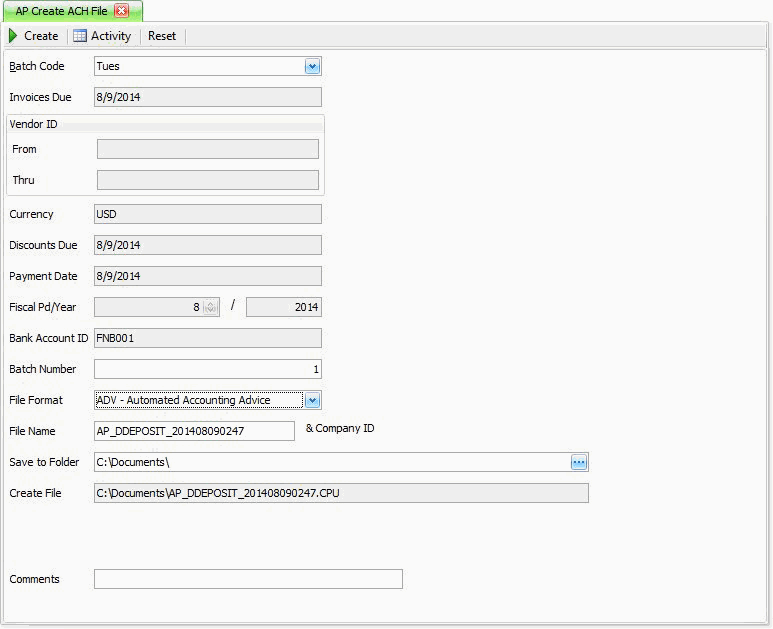Click into the Vendor ID Thru field
This screenshot has width=773, height=629.
click(x=207, y=180)
